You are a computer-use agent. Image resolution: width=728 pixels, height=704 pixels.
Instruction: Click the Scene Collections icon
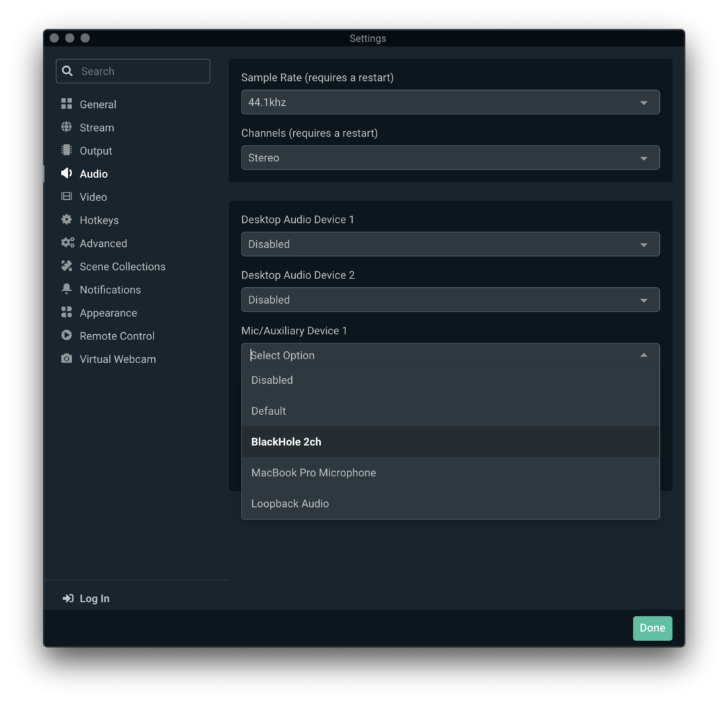pos(66,266)
